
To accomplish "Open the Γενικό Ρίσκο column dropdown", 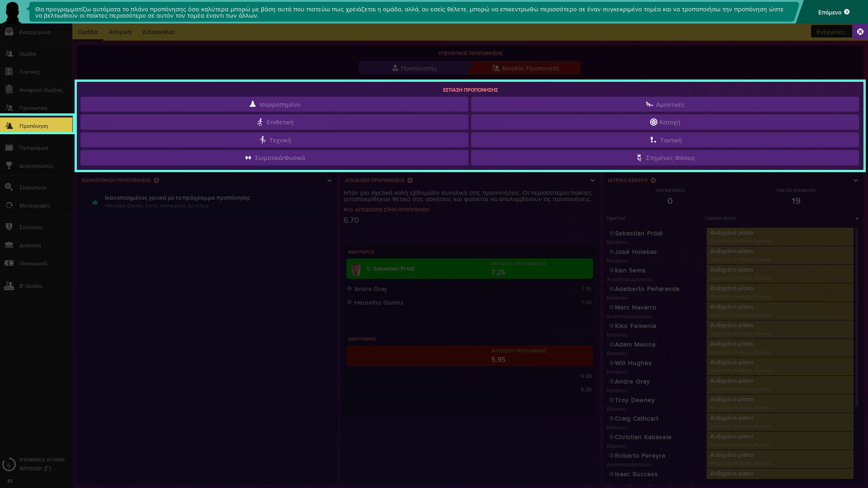I will [857, 219].
